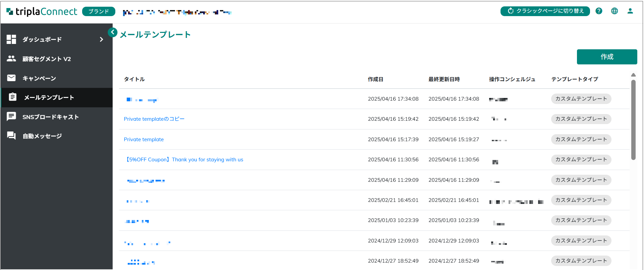Open the Private template link
644x270 pixels.
[x=144, y=140]
